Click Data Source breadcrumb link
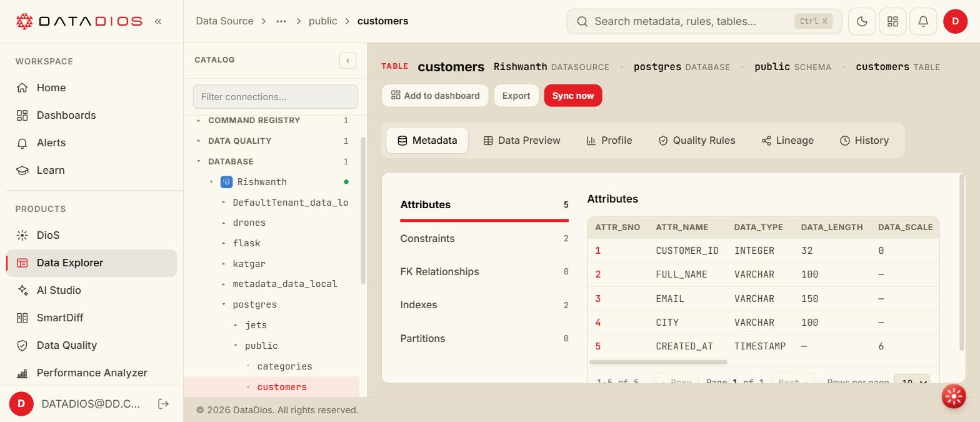 pos(224,21)
